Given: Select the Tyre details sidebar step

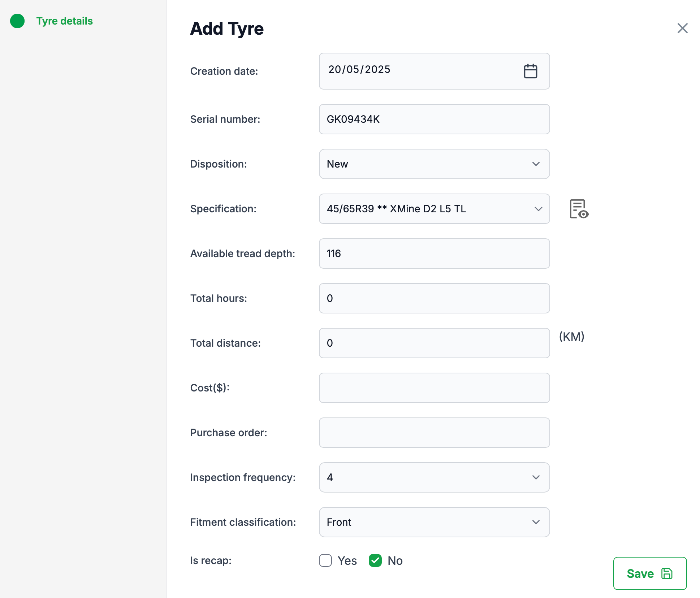Looking at the screenshot, I should click(x=64, y=21).
